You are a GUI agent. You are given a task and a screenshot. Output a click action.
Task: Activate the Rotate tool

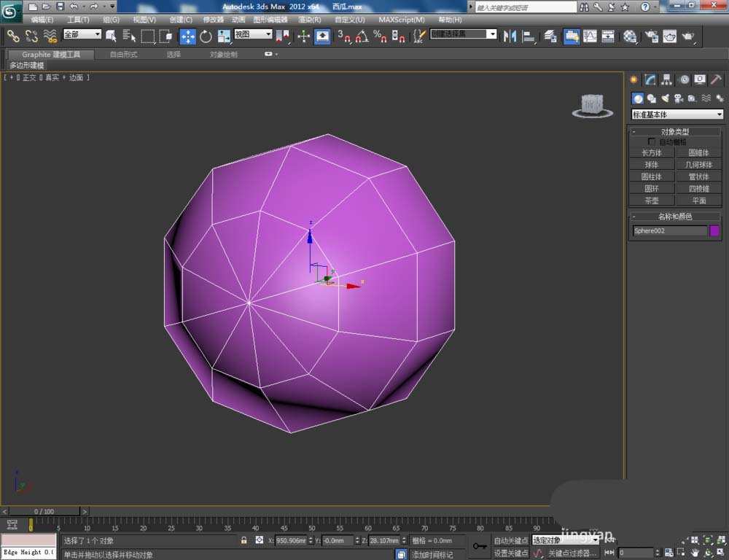(206, 36)
